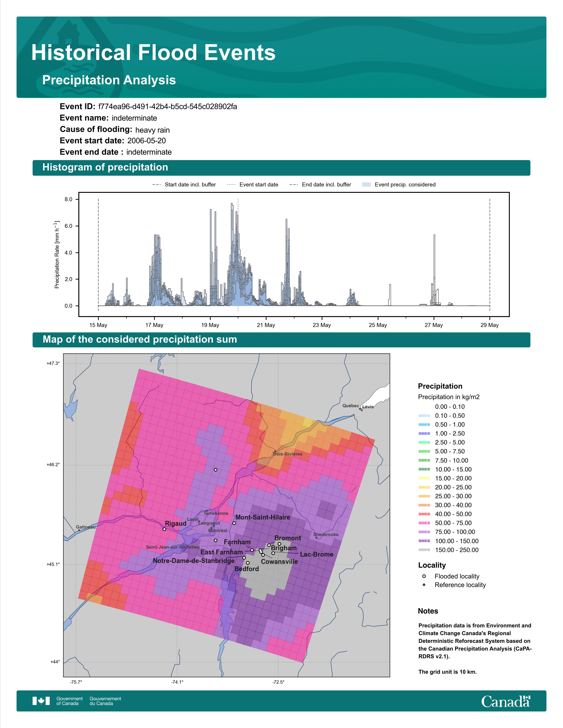Click the Sherbrooke reference locality label
Image resolution: width=563 pixels, height=728 pixels.
[326, 534]
